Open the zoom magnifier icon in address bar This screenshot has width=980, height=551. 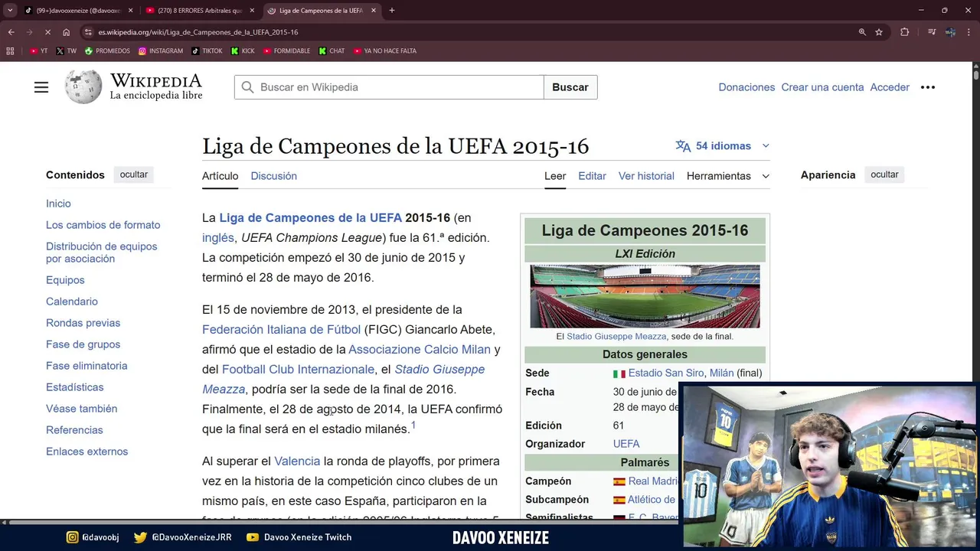[x=862, y=32]
